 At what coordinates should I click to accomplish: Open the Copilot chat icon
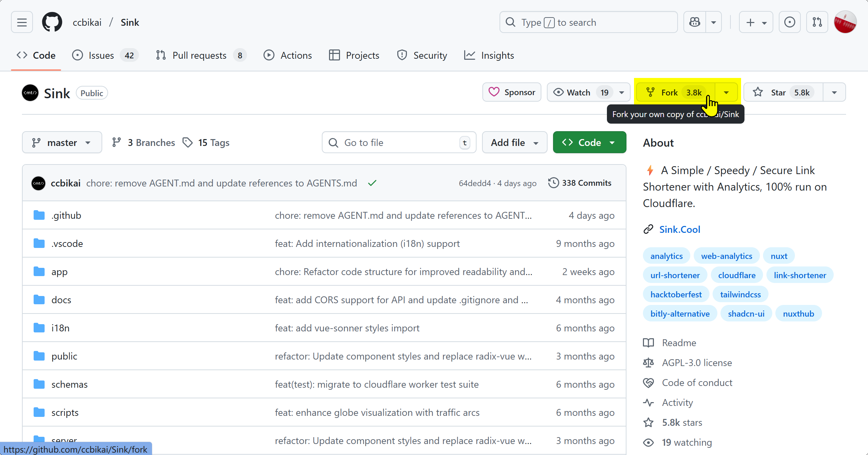click(x=695, y=22)
